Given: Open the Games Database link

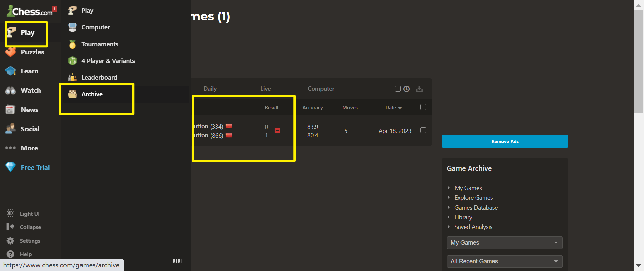Looking at the screenshot, I should (476, 207).
